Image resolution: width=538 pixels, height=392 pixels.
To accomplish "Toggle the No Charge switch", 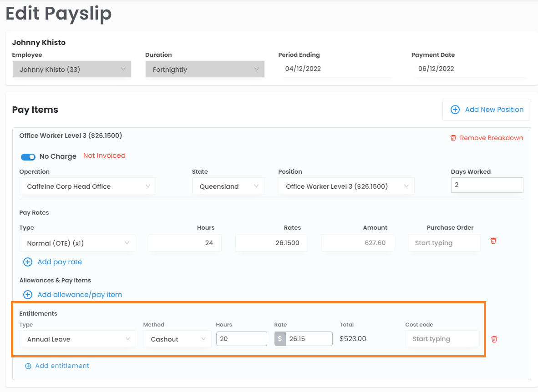I will tap(28, 156).
